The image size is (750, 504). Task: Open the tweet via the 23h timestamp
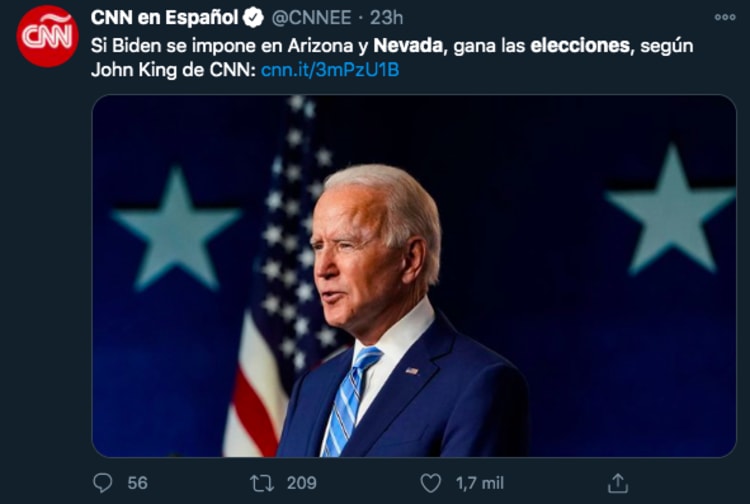[386, 18]
